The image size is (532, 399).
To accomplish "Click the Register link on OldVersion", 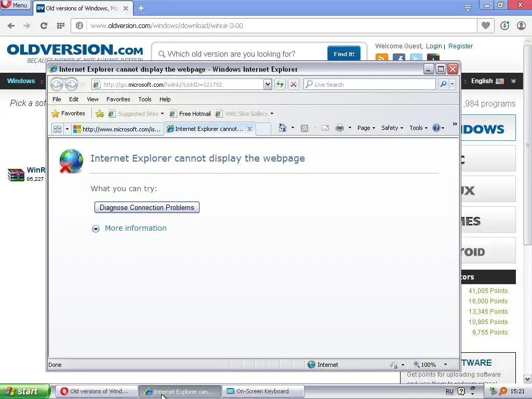I will pyautogui.click(x=460, y=46).
